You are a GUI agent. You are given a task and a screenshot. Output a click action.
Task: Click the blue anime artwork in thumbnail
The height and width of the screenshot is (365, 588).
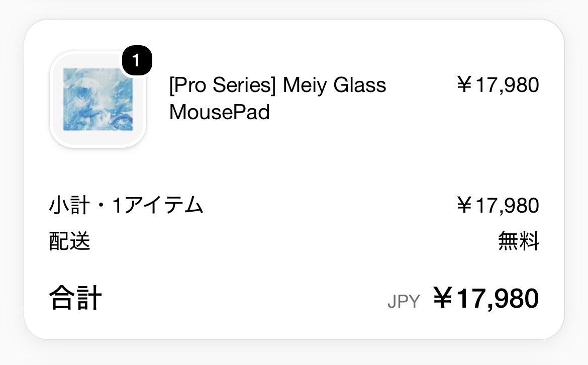tap(98, 100)
